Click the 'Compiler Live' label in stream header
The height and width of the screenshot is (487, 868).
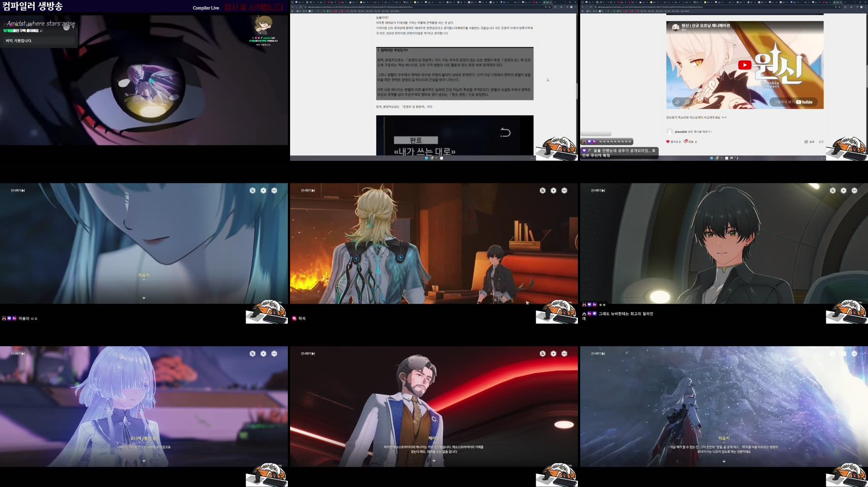point(206,8)
